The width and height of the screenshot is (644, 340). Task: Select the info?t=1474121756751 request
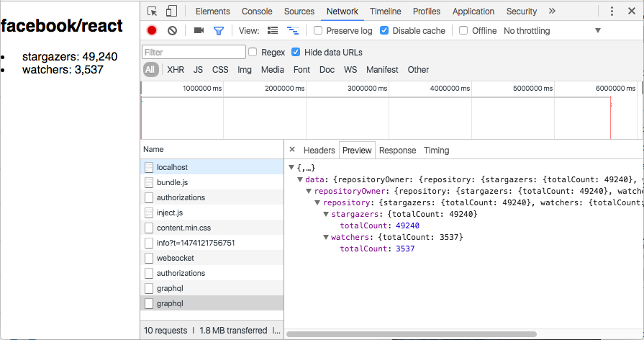(212, 243)
